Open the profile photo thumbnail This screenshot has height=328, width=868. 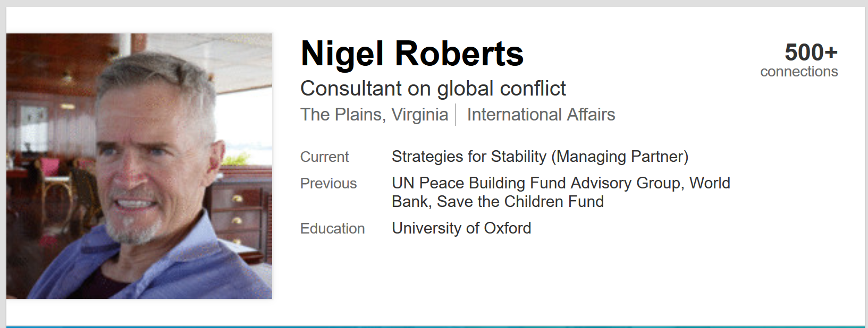coord(139,166)
